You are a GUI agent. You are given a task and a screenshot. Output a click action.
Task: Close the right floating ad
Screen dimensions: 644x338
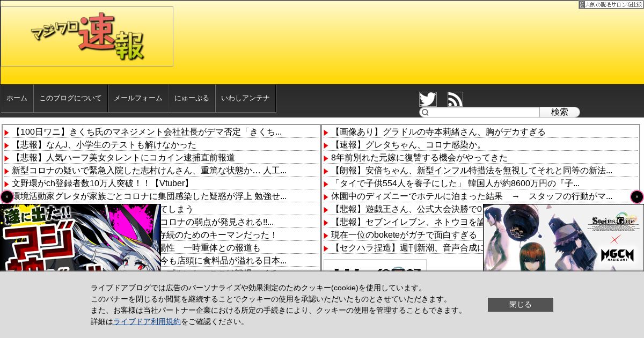pos(637,197)
